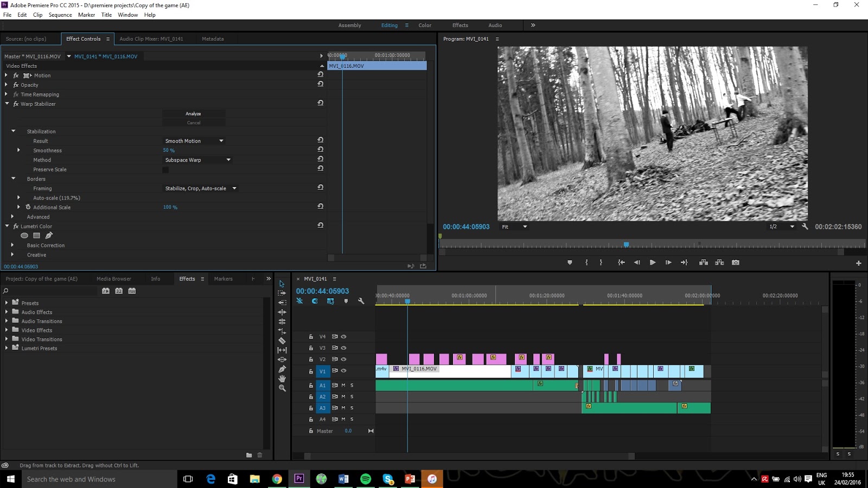Create ellipse mask under Lumetri Color
Image resolution: width=868 pixels, height=488 pixels.
pos(24,236)
